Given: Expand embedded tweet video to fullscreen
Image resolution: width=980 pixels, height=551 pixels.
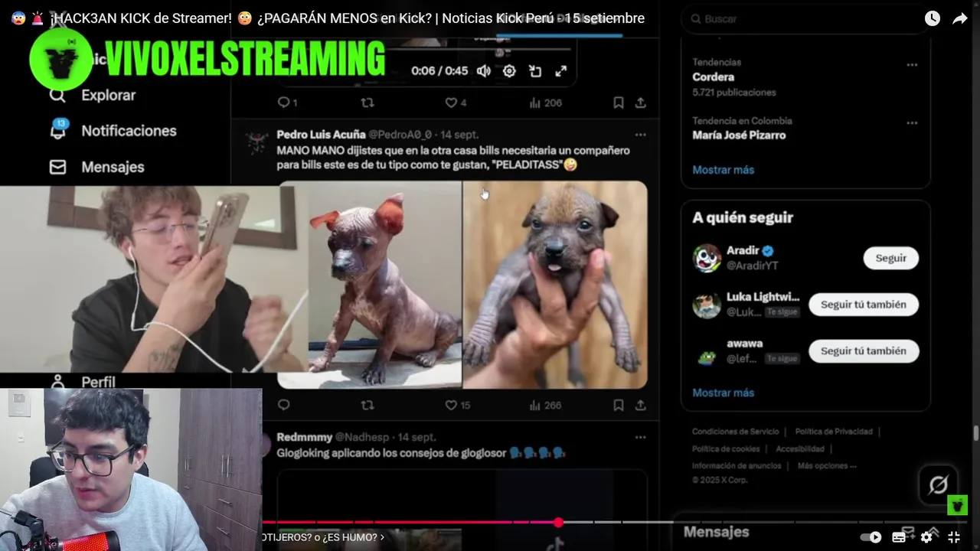Looking at the screenshot, I should point(561,70).
